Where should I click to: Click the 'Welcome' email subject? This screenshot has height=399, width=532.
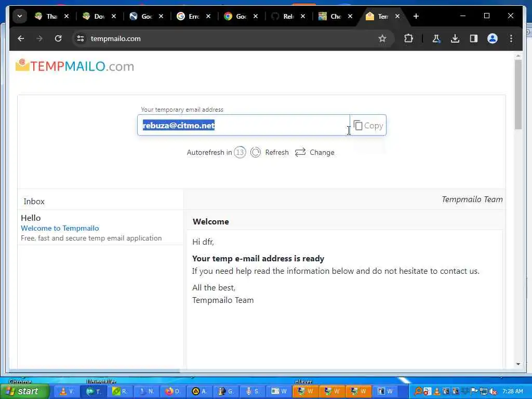click(211, 221)
